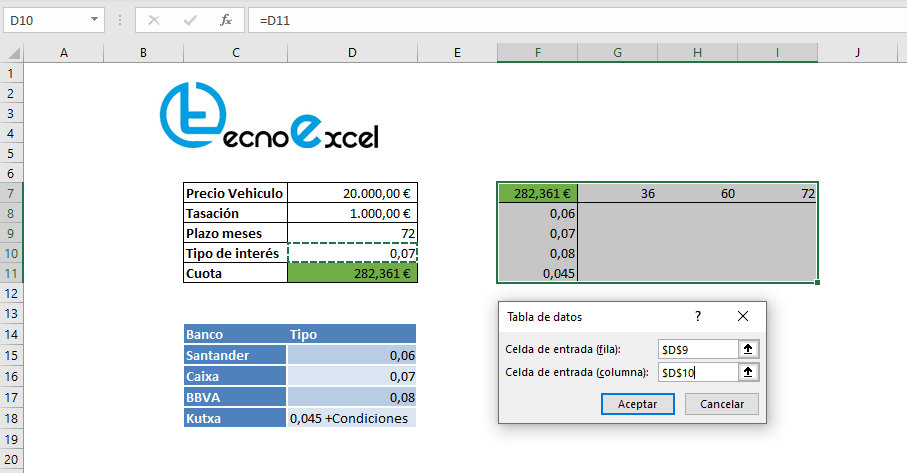Select column B header
The width and height of the screenshot is (907, 473).
click(x=143, y=53)
